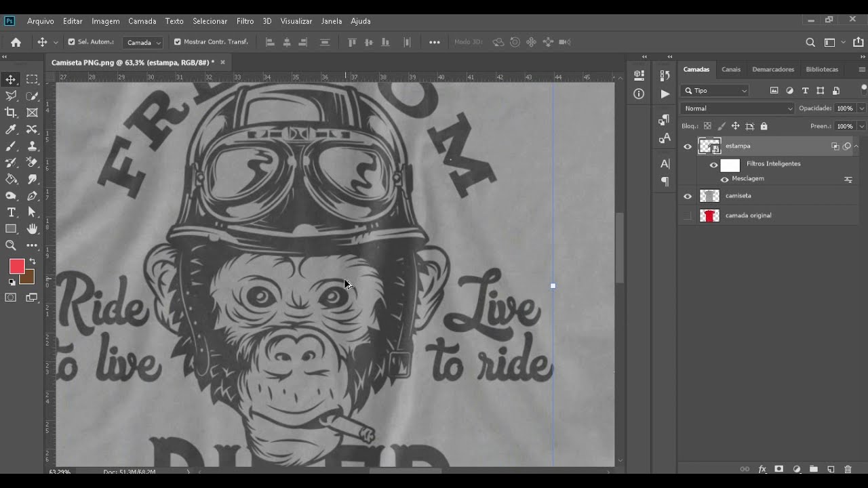Select the Pen tool

tap(32, 196)
